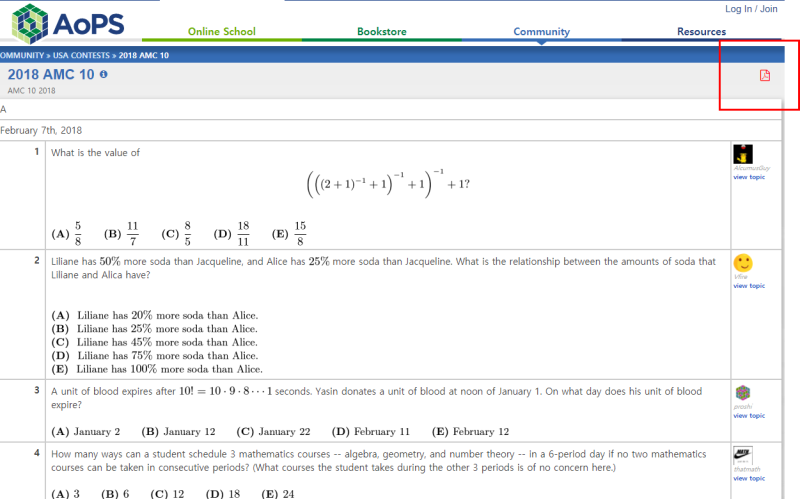Click problem 1 poster's avatar
800x499 pixels.
point(743,154)
